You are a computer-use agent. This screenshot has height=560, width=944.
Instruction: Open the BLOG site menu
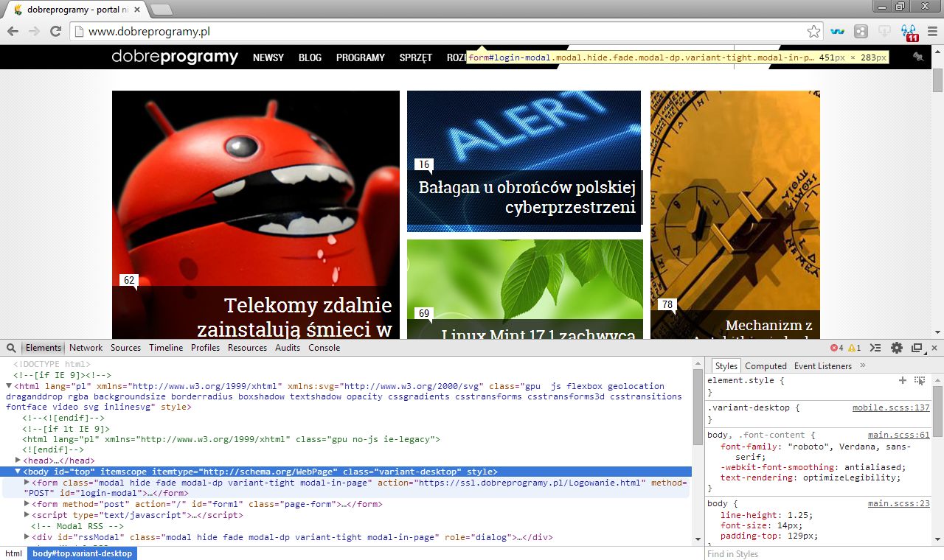point(310,57)
